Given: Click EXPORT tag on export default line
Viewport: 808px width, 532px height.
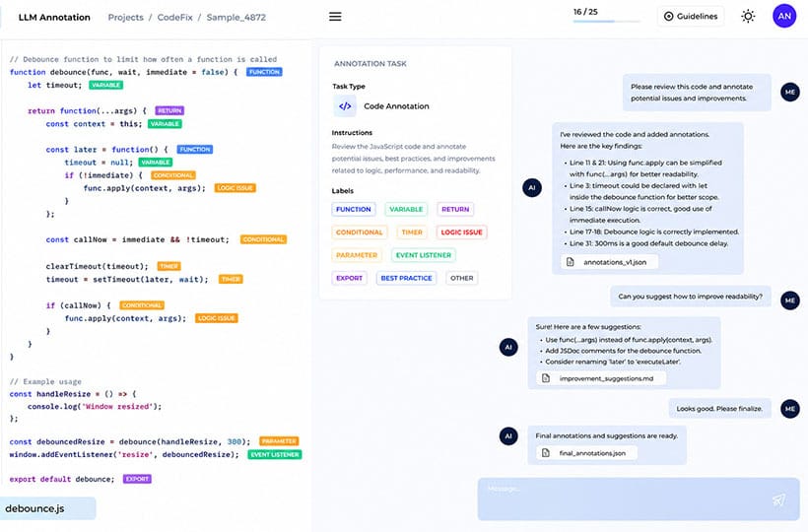Looking at the screenshot, I should click(137, 479).
